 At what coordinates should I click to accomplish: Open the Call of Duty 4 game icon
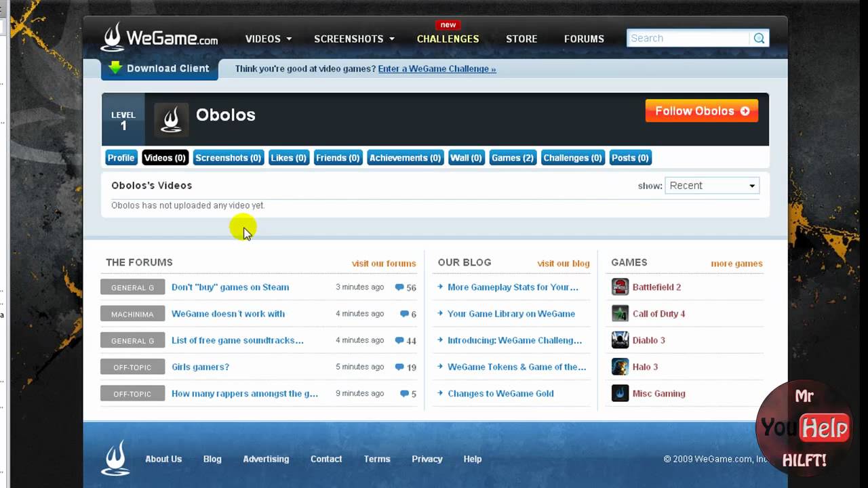(x=620, y=313)
